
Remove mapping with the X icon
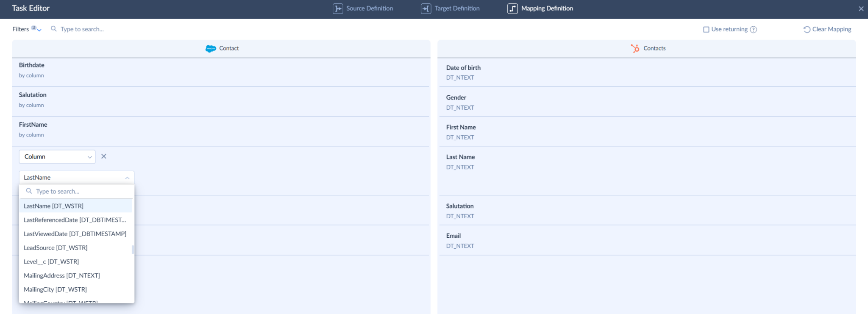[x=104, y=156]
